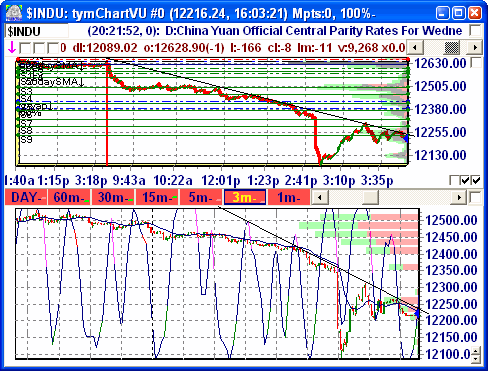Uncheck the last checked box below the upper chart
The width and height of the screenshot is (488, 371).
click(477, 180)
